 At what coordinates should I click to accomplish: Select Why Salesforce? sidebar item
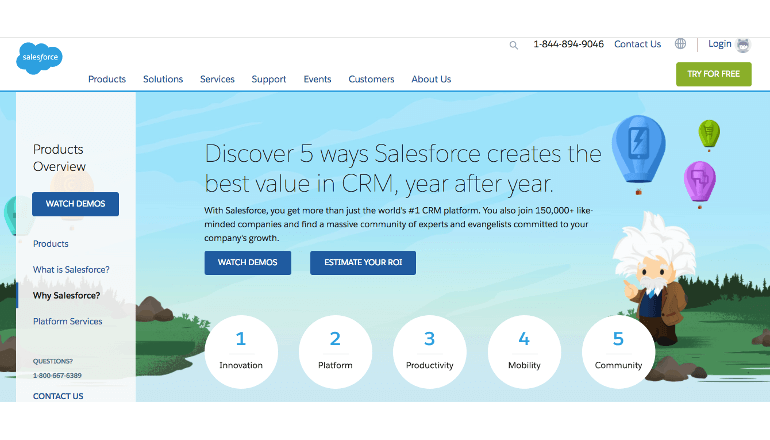click(x=66, y=296)
